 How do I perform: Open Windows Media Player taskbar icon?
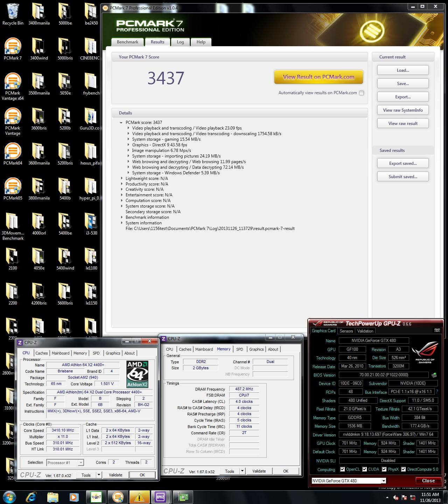click(74, 497)
